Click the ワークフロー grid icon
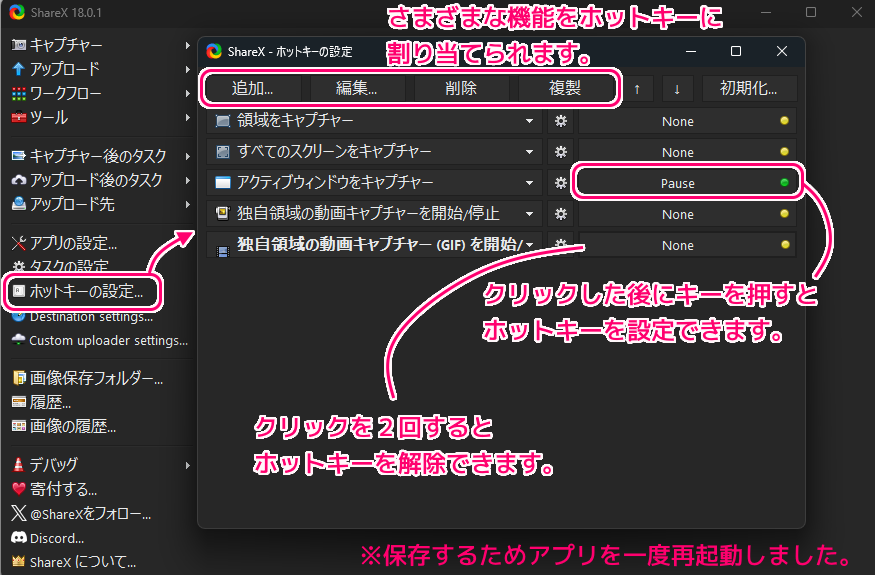The image size is (875, 575). 19,93
